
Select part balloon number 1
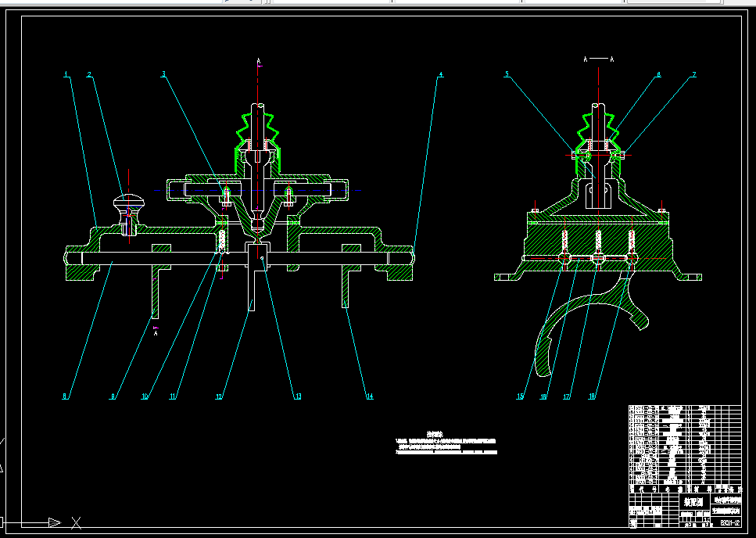66,75
